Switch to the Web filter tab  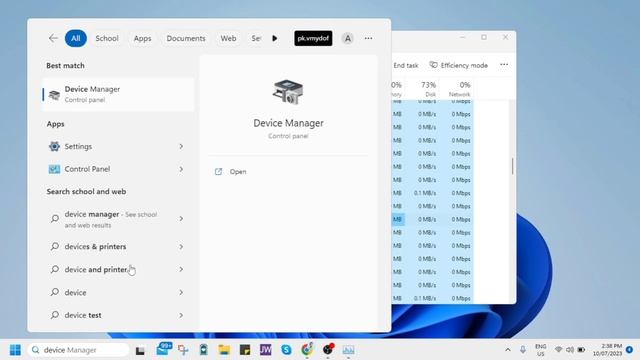[x=228, y=38]
